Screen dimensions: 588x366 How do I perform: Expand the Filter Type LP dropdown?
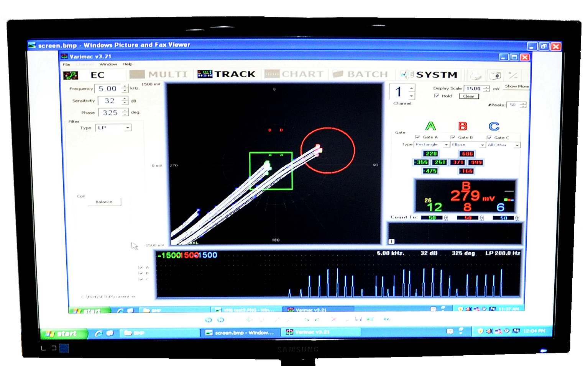(128, 128)
